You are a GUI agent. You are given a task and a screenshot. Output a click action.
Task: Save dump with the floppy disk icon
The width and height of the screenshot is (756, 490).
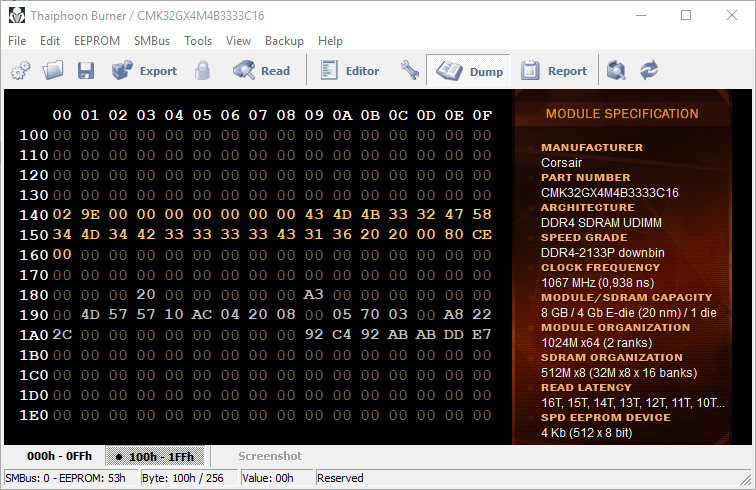click(86, 71)
